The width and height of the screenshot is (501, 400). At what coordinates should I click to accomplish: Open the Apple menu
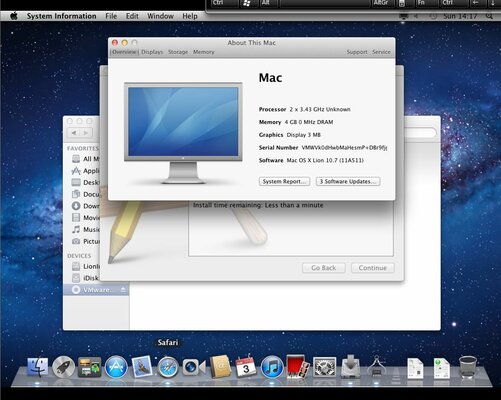pyautogui.click(x=14, y=16)
